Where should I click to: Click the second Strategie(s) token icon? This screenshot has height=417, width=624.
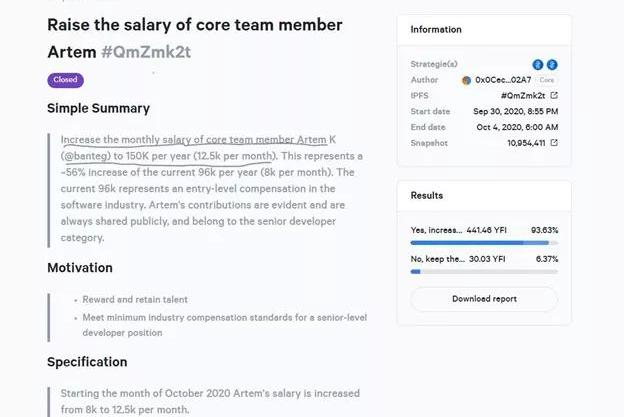(x=552, y=65)
